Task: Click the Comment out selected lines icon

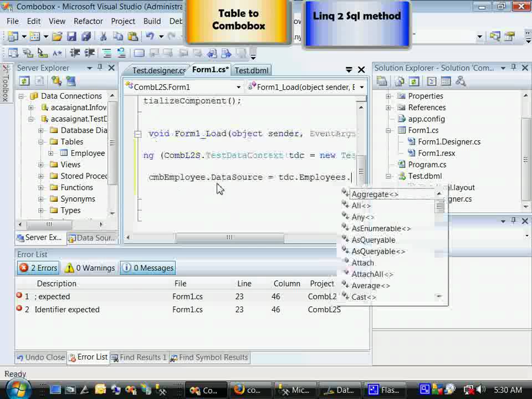Action: click(x=106, y=53)
